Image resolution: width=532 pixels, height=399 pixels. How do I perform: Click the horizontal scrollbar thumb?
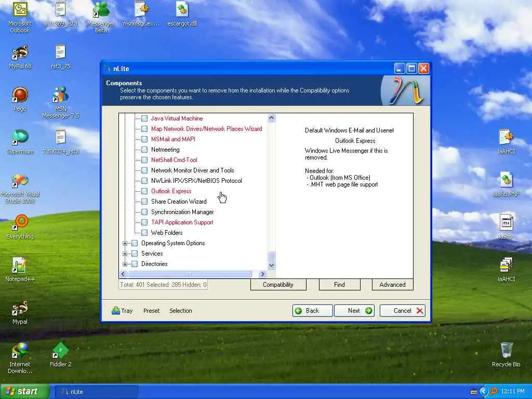coord(189,274)
